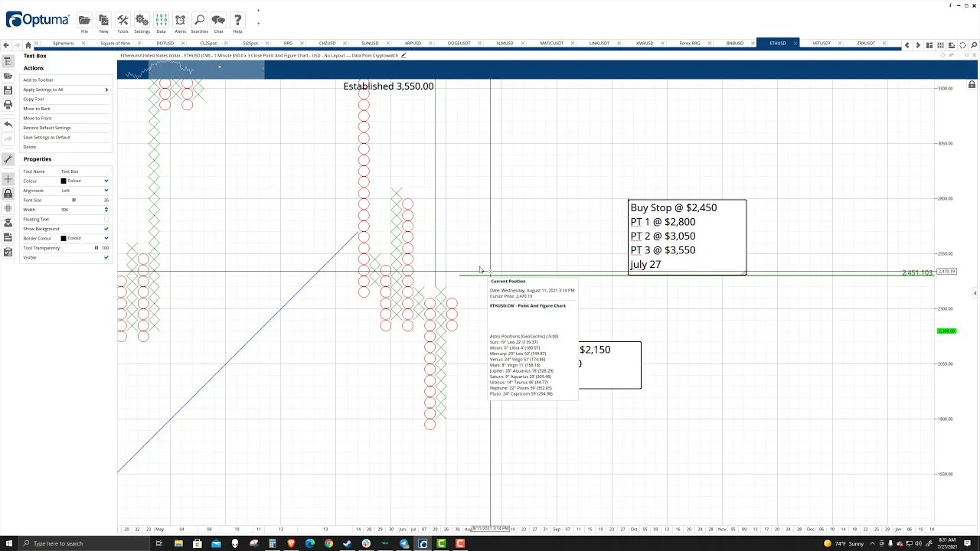This screenshot has width=980, height=551.
Task: Click the sidebar undo arrow icon
Action: point(8,124)
